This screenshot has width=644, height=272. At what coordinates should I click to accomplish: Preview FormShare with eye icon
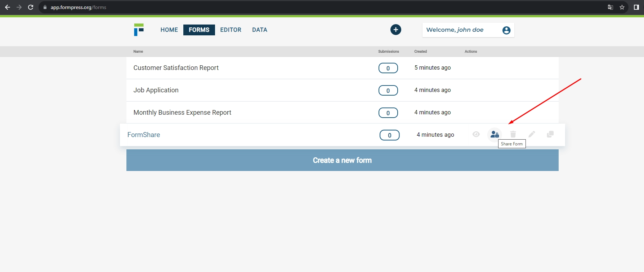click(476, 134)
